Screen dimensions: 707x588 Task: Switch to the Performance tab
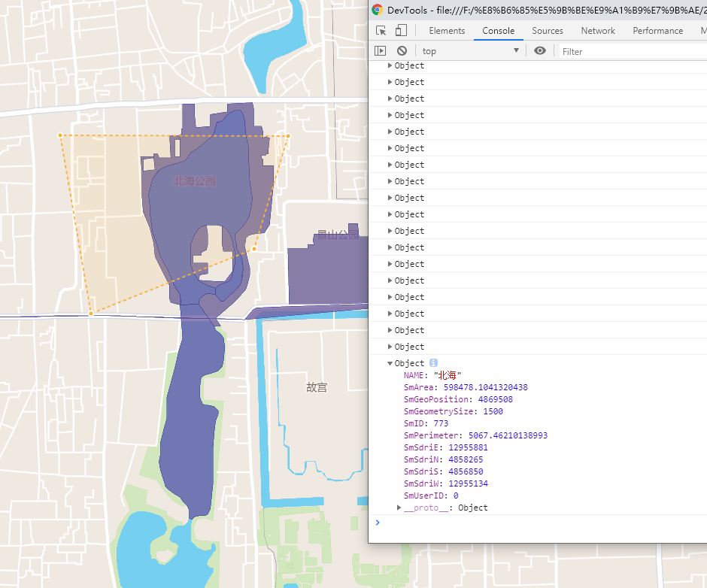pos(657,30)
